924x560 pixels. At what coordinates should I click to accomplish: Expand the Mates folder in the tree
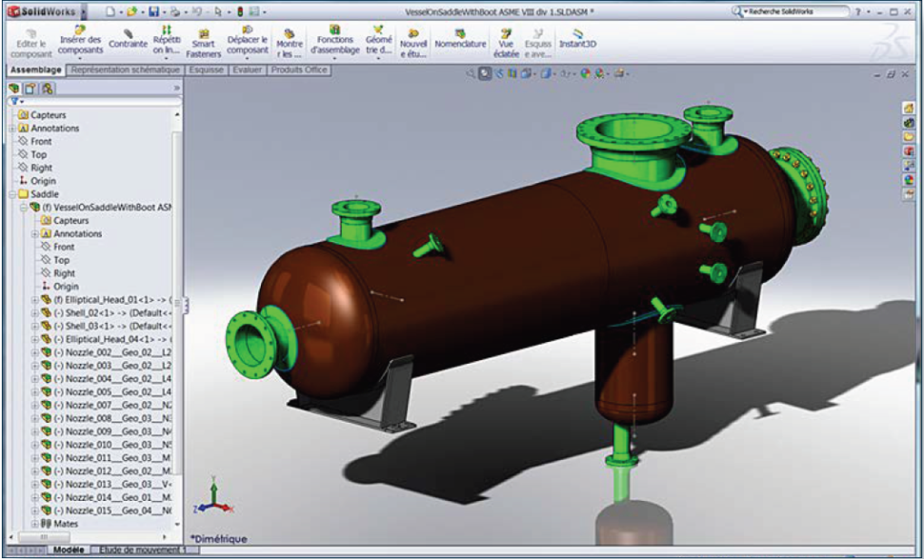[x=35, y=524]
